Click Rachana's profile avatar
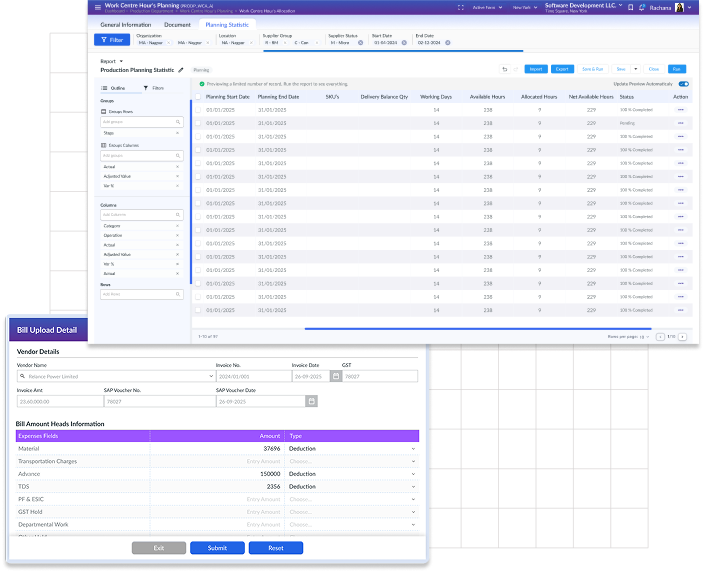The image size is (703, 572). click(x=679, y=8)
